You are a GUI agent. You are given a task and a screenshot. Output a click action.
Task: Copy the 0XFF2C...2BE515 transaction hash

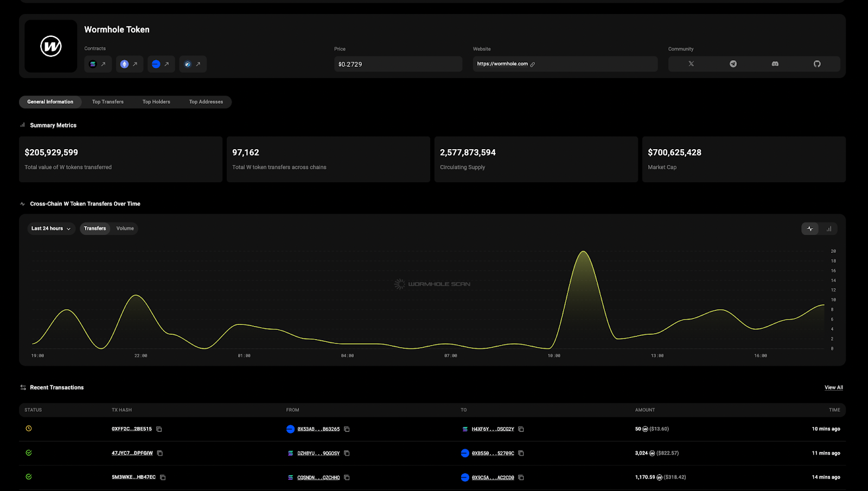point(159,429)
